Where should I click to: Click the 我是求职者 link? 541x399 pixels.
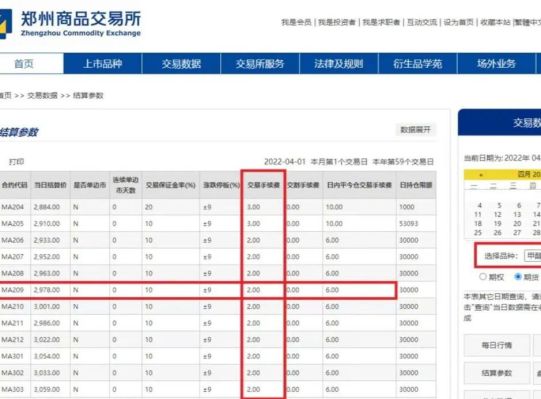pyautogui.click(x=381, y=22)
